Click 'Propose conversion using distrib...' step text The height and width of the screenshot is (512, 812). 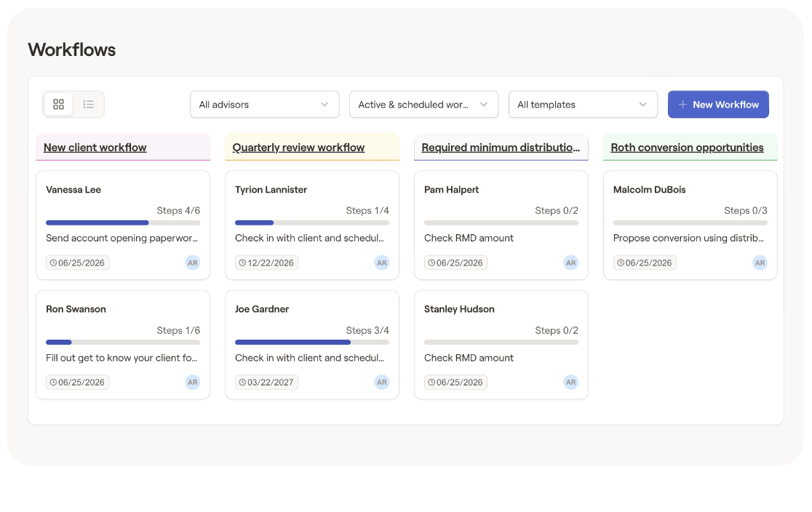click(x=688, y=238)
